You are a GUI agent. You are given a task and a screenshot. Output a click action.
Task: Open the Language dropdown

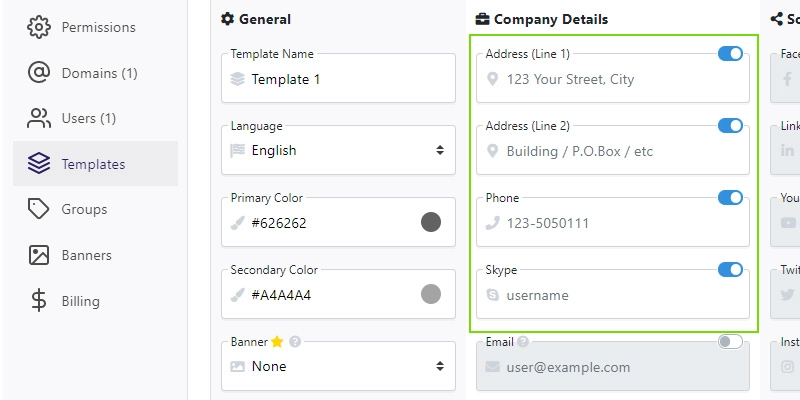coord(338,150)
